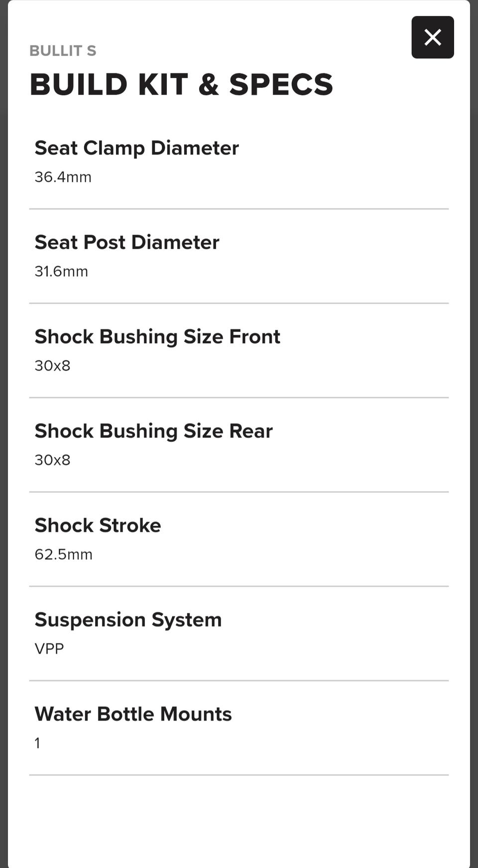
Task: Click the 31.6mm seat post value
Action: [61, 271]
